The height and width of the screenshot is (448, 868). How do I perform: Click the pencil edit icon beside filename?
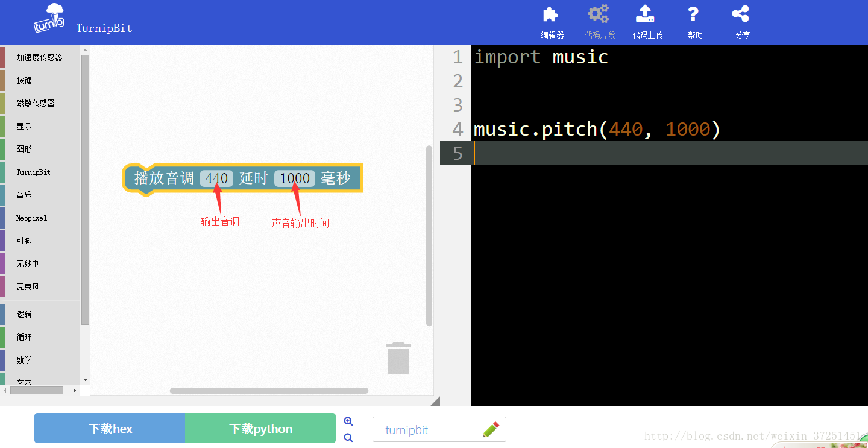(x=491, y=429)
